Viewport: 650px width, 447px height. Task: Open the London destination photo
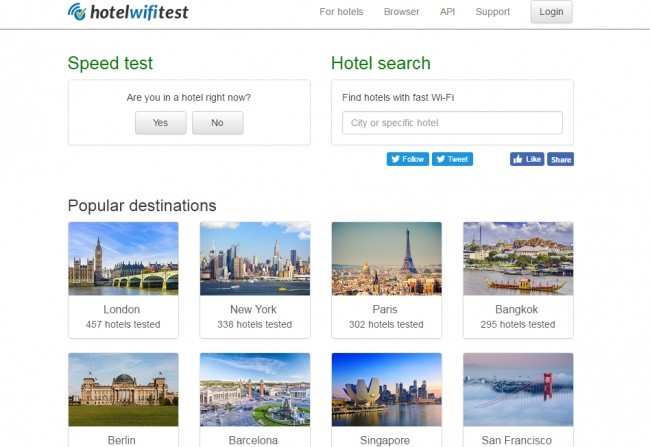click(x=123, y=259)
